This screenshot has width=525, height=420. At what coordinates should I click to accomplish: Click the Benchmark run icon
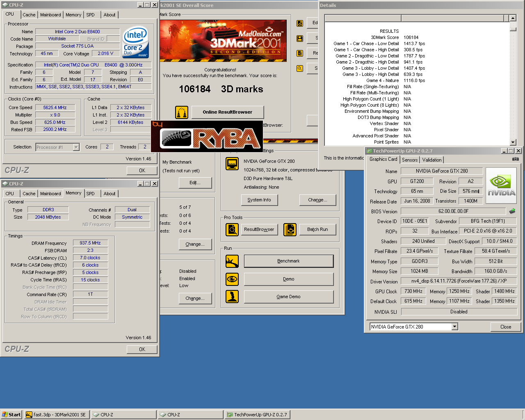pos(232,261)
